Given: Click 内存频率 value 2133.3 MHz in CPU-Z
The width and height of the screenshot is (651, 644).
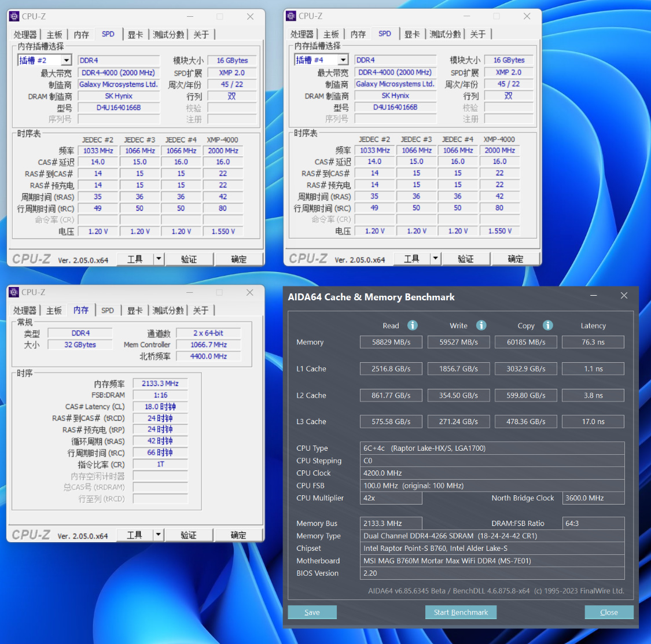Looking at the screenshot, I should (x=160, y=383).
